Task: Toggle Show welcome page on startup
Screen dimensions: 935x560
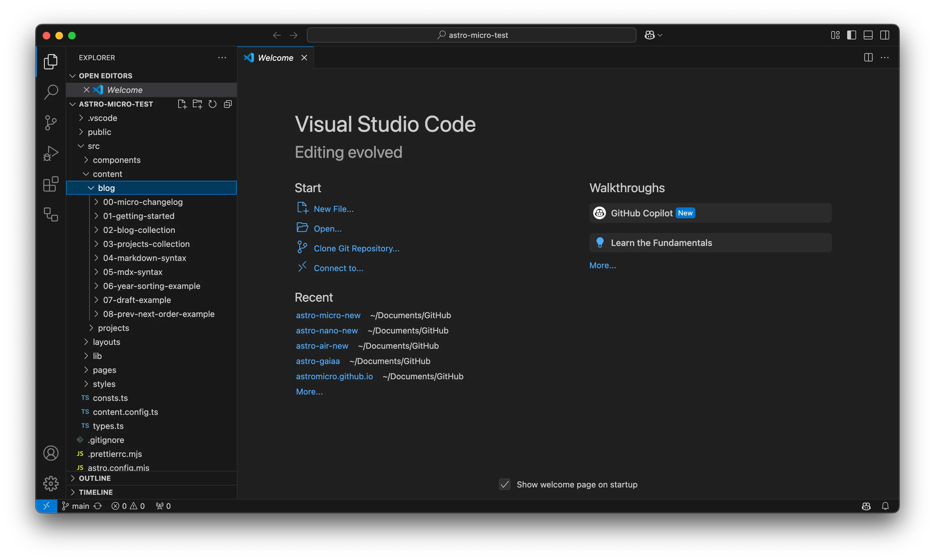Action: click(505, 484)
